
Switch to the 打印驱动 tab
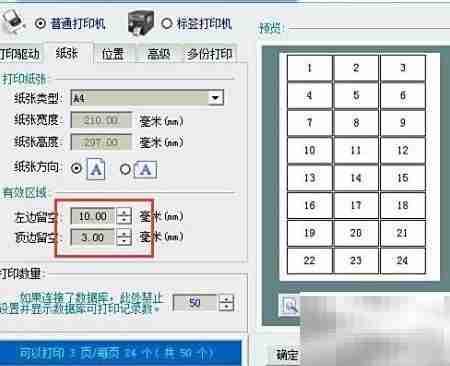pos(20,54)
